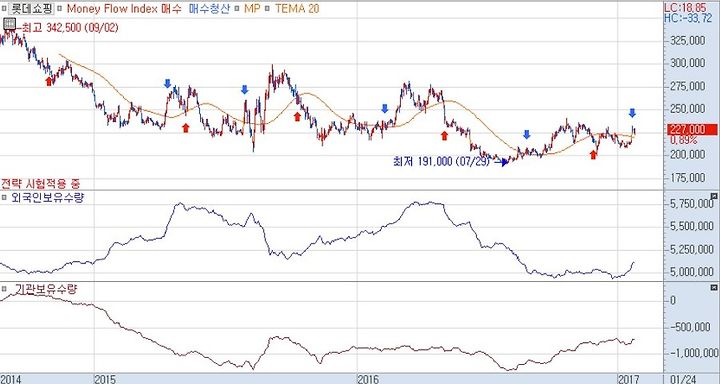The image size is (720, 384).
Task: Click the TEMA 20 legend label
Action: [297, 8]
